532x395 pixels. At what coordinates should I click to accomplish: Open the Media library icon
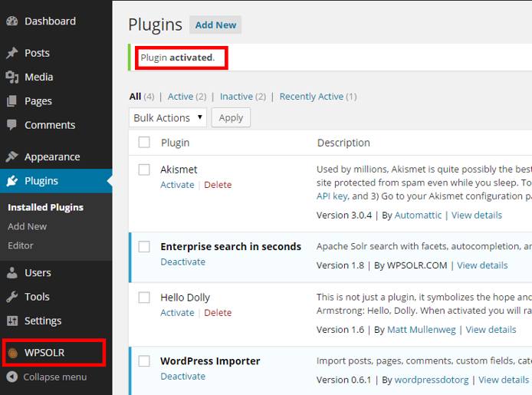[11, 77]
